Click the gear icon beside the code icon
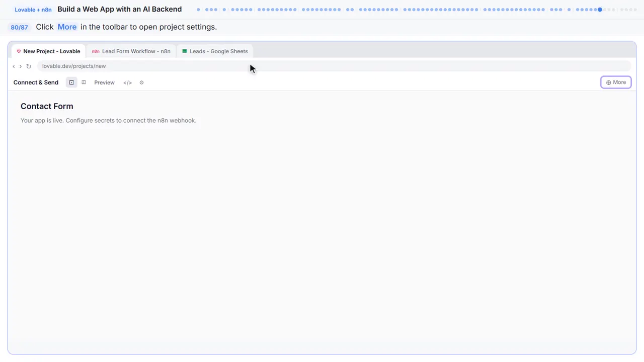The width and height of the screenshot is (644, 362). pyautogui.click(x=141, y=82)
